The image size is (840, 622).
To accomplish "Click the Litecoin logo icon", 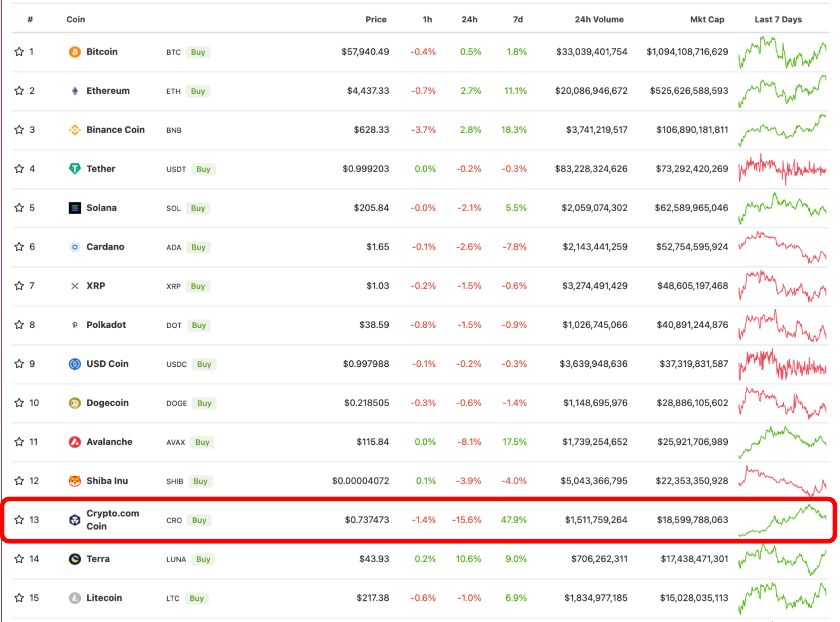I will [75, 598].
